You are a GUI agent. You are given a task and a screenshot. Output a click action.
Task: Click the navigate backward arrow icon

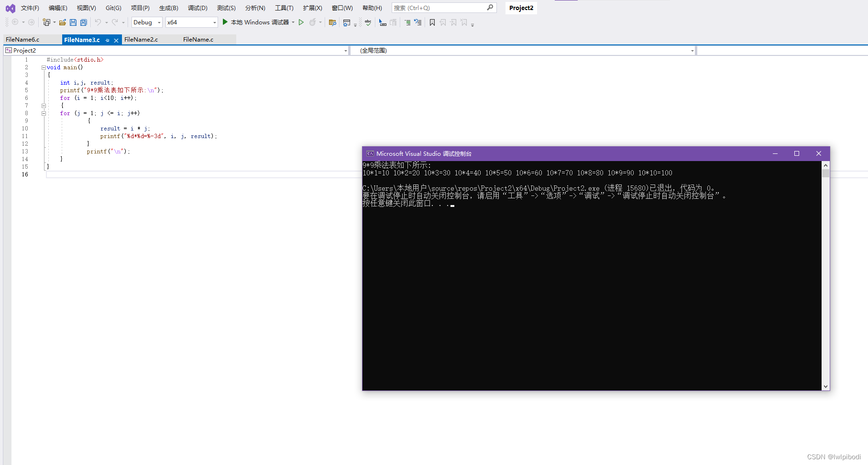(x=15, y=22)
